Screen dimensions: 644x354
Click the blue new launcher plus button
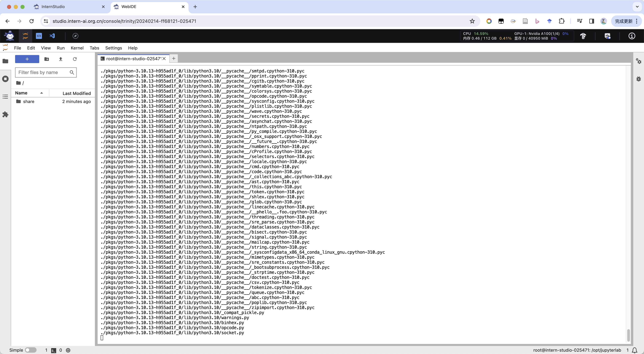pyautogui.click(x=27, y=59)
